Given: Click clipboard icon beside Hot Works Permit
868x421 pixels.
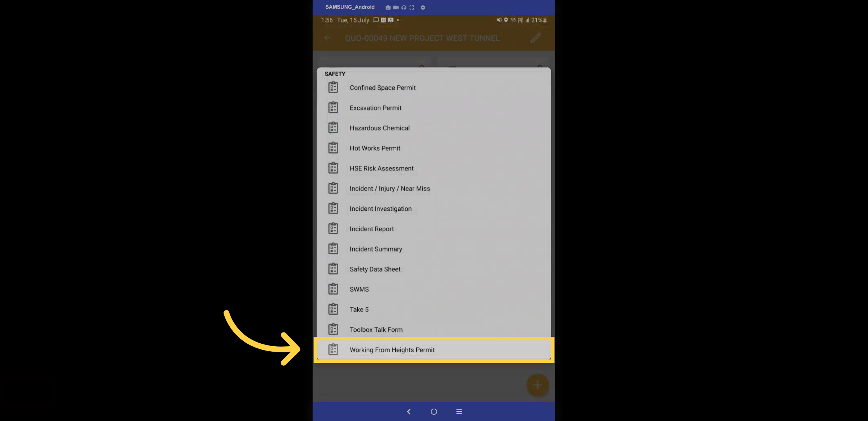Looking at the screenshot, I should click(333, 148).
